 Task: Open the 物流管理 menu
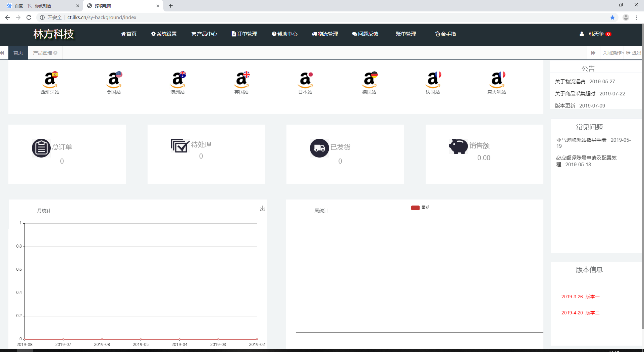point(325,34)
